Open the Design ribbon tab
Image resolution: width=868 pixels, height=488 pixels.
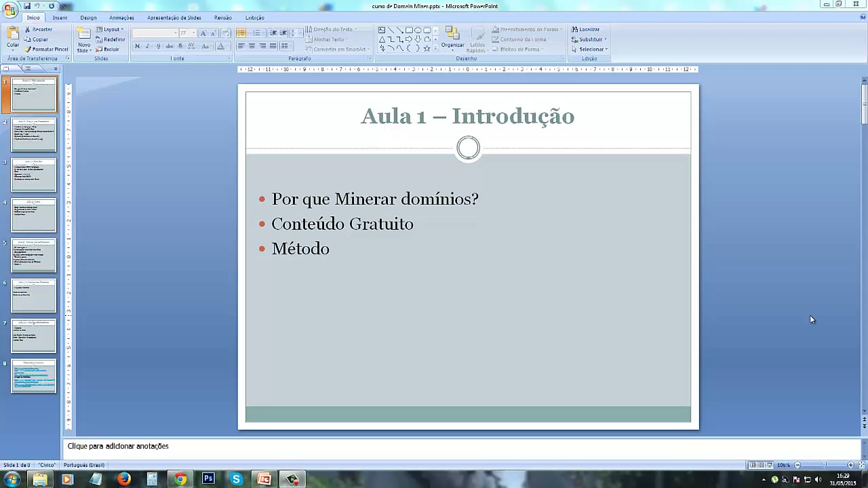(x=88, y=18)
